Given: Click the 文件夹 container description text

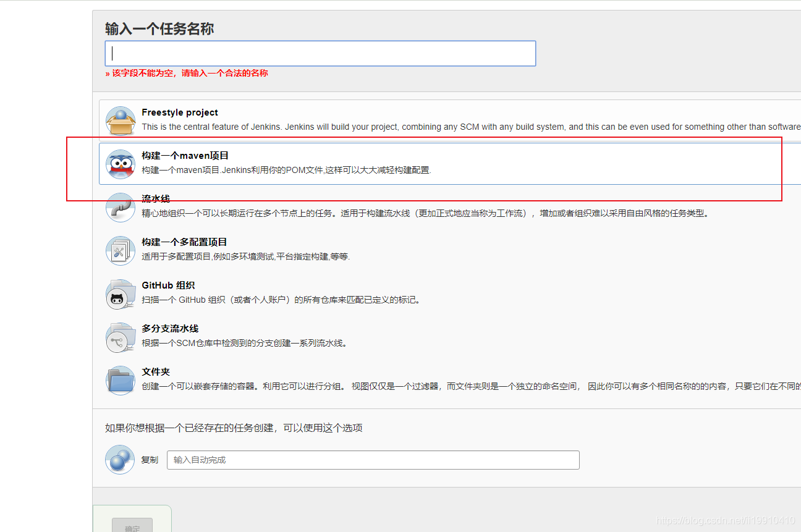Looking at the screenshot, I should (x=471, y=386).
